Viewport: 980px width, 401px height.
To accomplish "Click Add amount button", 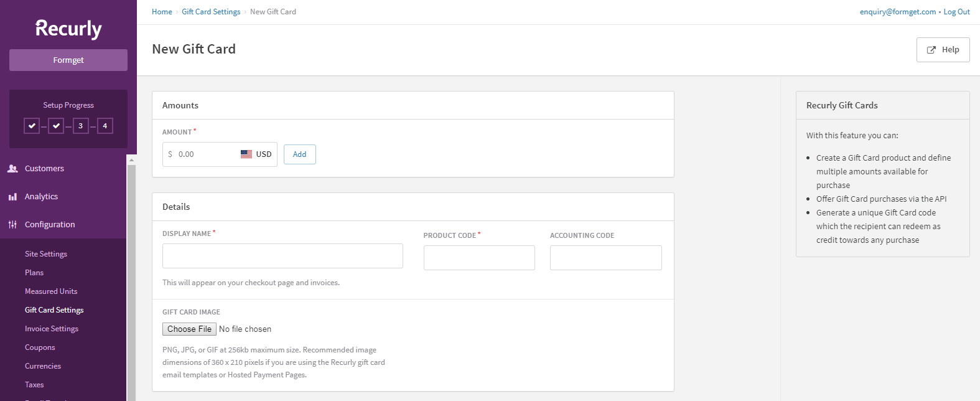I will coord(300,154).
